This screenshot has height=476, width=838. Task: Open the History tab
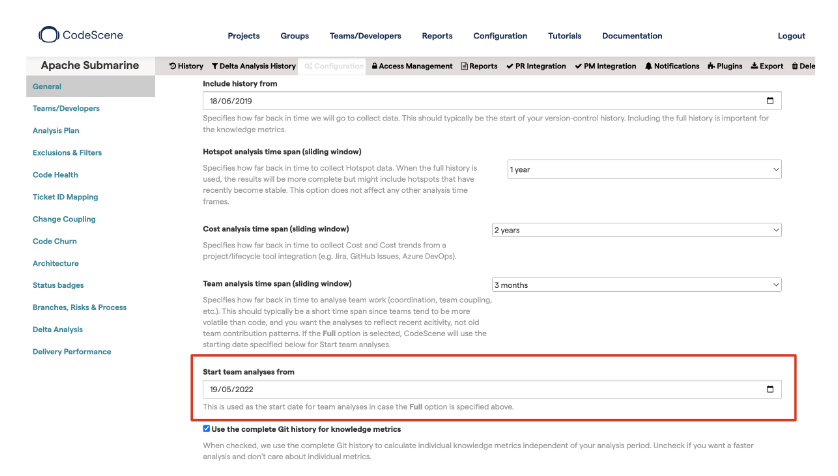pos(186,66)
